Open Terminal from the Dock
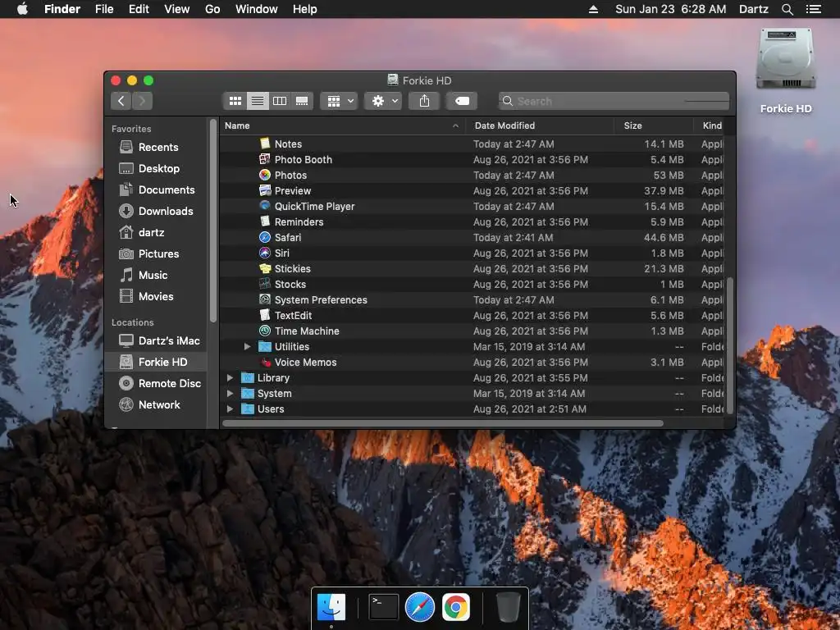Viewport: 840px width, 630px height. 384,607
